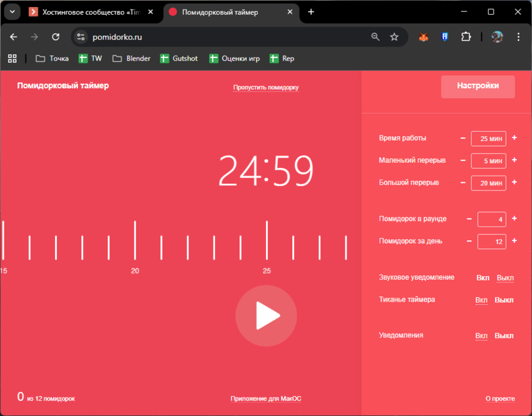Click the 25 мин work time field
This screenshot has width=532, height=416.
coord(489,139)
